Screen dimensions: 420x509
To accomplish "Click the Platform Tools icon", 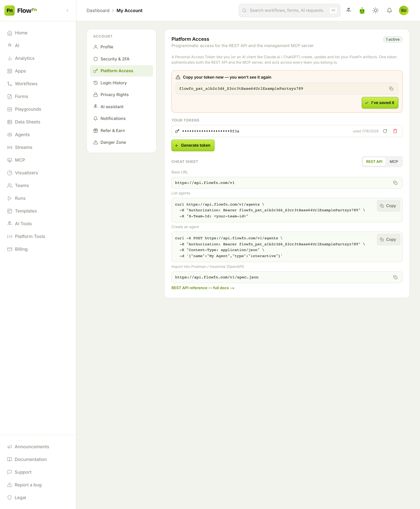I will pos(10,236).
